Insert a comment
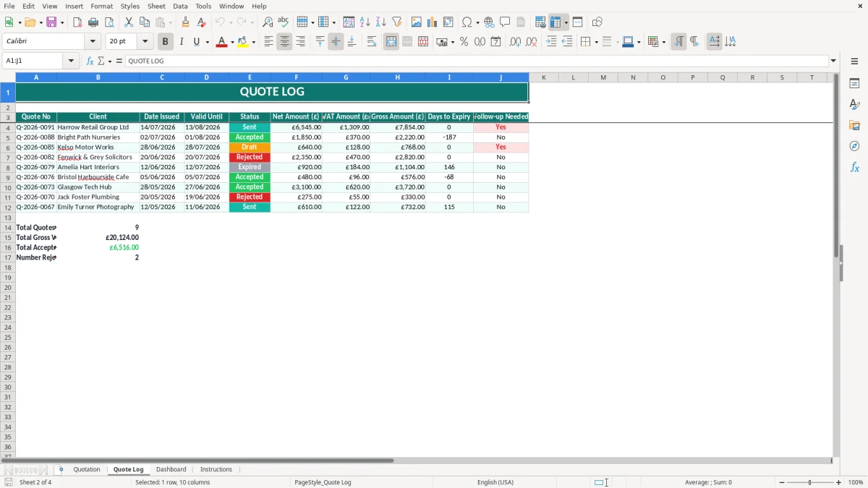Screen dimensions: 868x488 (x=506, y=22)
